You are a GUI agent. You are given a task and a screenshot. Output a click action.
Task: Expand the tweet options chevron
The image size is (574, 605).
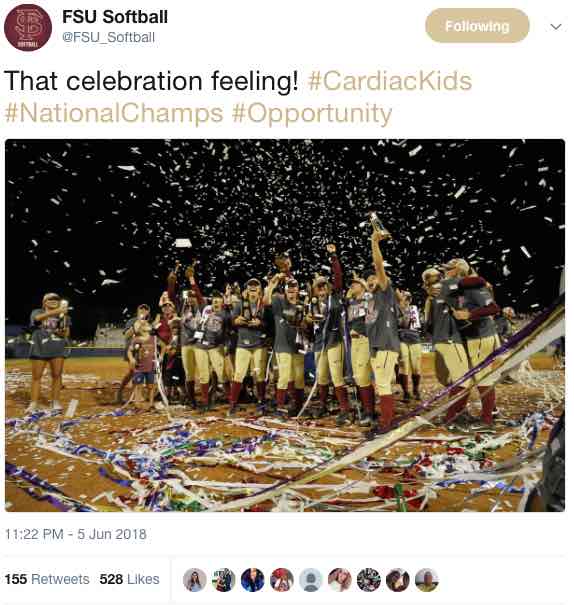tap(555, 27)
